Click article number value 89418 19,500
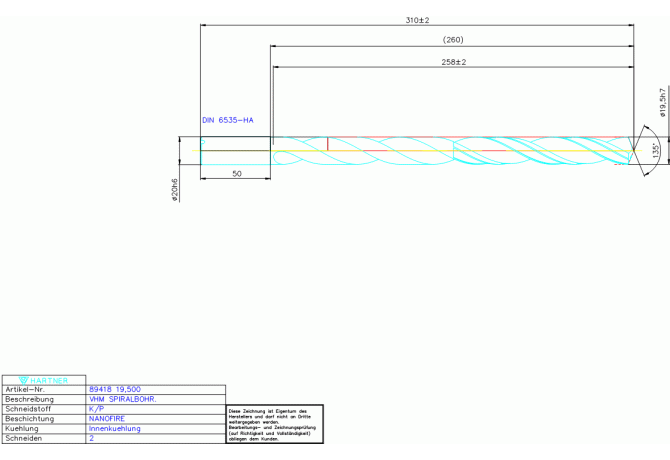The width and height of the screenshot is (670, 460). 114,390
